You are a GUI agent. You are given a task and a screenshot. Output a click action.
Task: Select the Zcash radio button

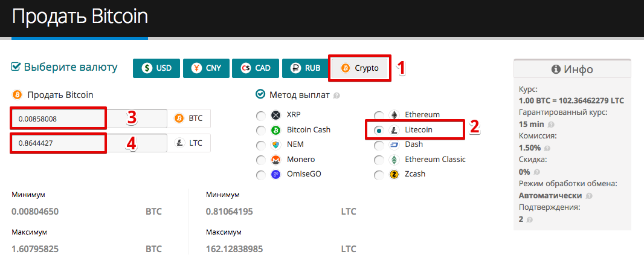(379, 175)
